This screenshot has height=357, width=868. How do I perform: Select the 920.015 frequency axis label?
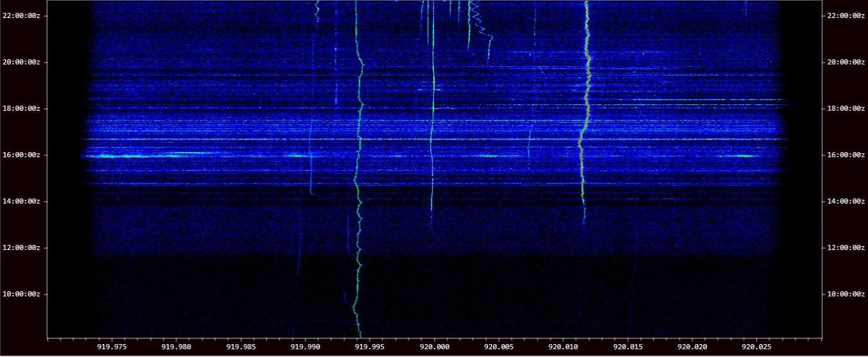(627, 346)
